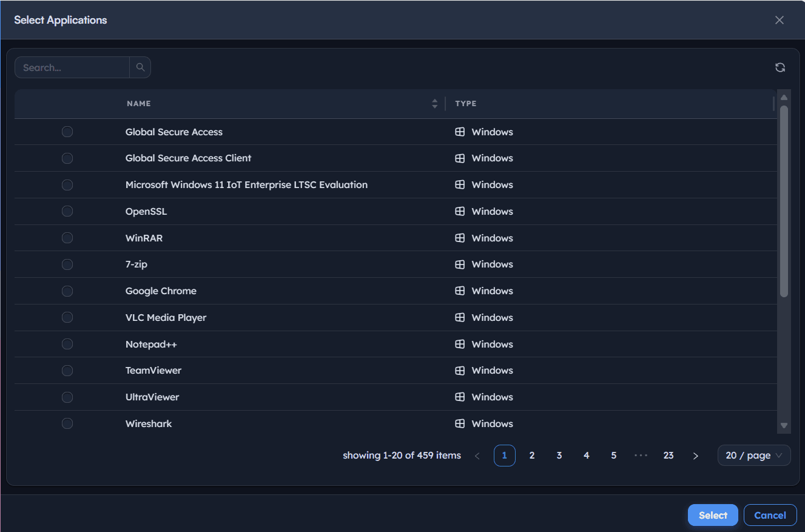
Task: Click the WinRAR name text
Action: point(144,238)
